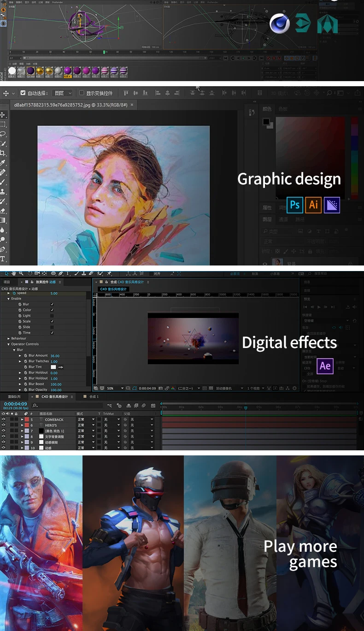Select the Crop tool in Photoshop
The image size is (364, 631).
pos(3,153)
